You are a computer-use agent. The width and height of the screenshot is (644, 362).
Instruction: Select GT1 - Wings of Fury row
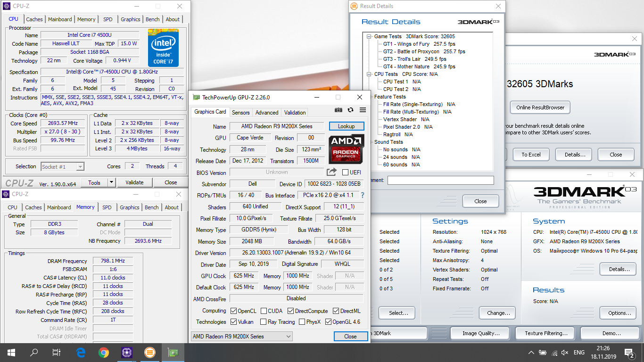[x=419, y=44]
